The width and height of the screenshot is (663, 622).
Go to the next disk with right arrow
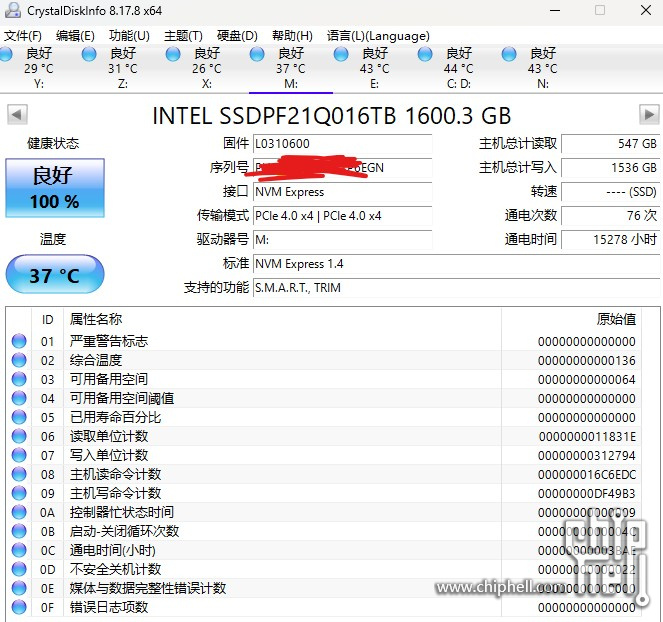tap(648, 114)
